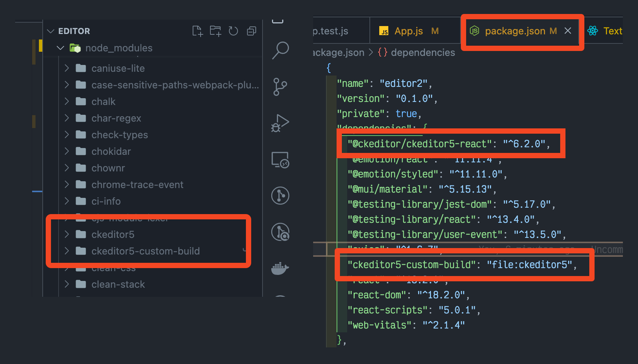This screenshot has height=364, width=638.
Task: Open the Git Graph icon in activity bar
Action: 280,196
